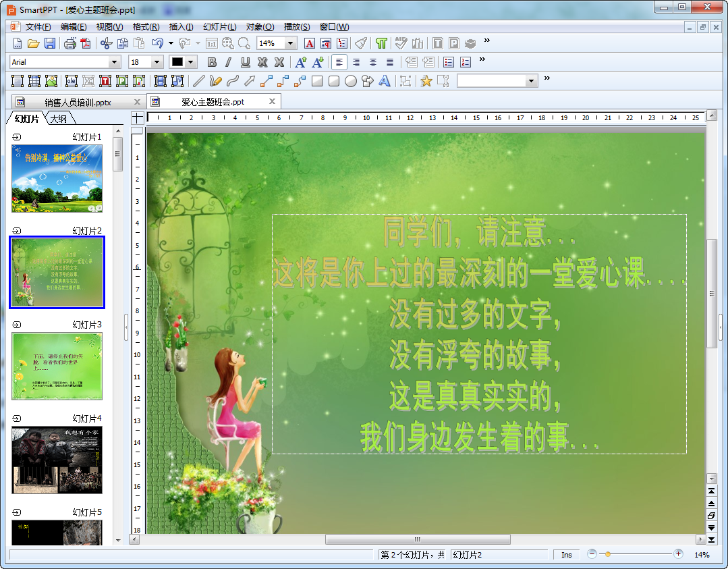Expand the 14% zoom level dropdown
Image resolution: width=728 pixels, height=569 pixels.
(291, 43)
